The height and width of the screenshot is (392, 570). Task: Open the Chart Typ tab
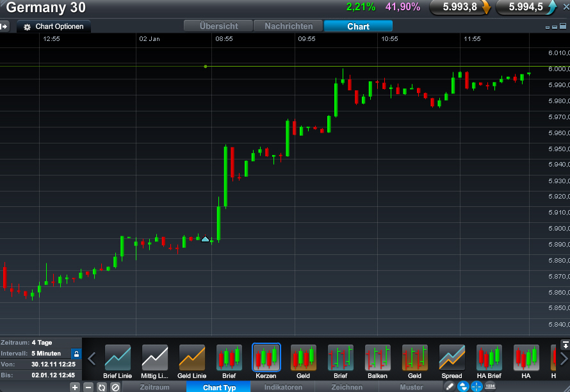tap(219, 388)
